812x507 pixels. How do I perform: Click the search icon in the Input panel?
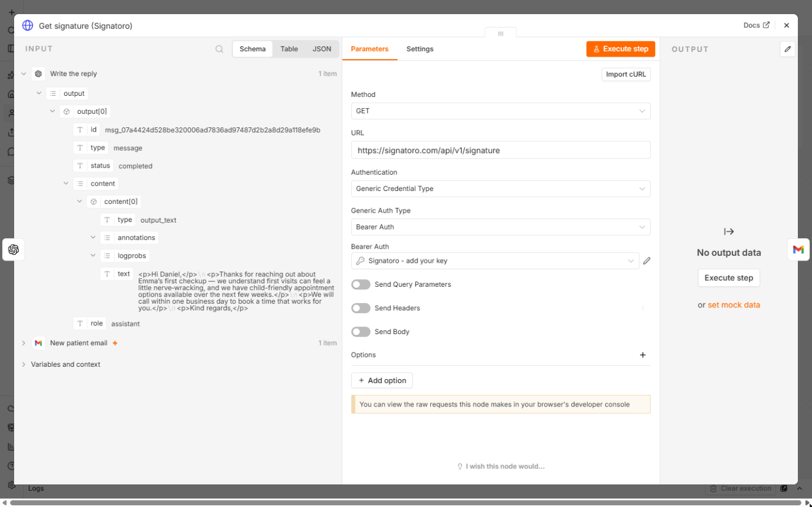click(x=219, y=49)
